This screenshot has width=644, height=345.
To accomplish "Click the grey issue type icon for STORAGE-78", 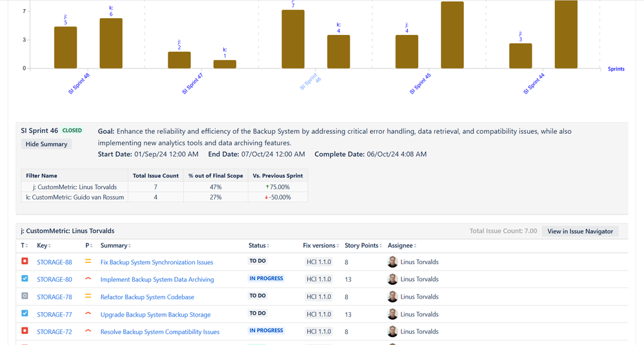I will 25,296.
